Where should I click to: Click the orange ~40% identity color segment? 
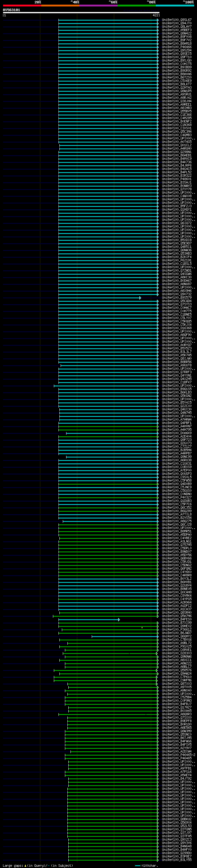coord(60,6)
